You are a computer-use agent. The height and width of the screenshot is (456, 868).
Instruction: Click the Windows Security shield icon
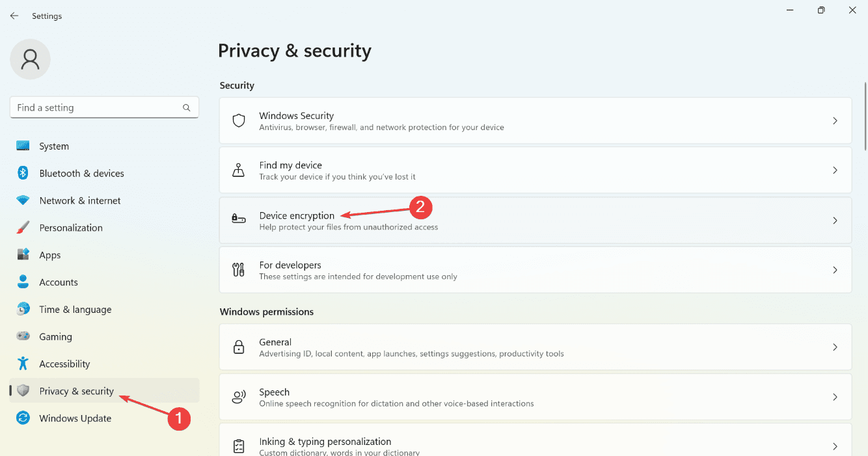(239, 121)
